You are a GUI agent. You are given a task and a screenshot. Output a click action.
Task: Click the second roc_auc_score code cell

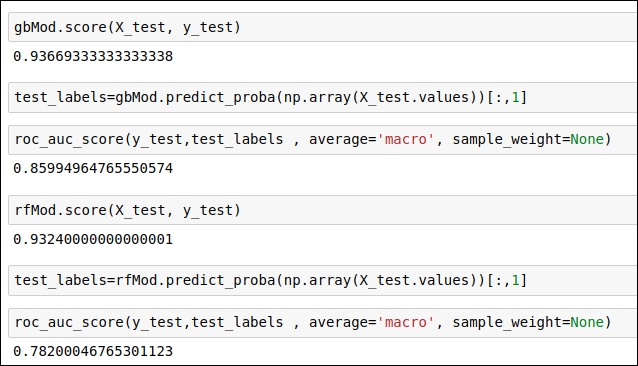323,322
